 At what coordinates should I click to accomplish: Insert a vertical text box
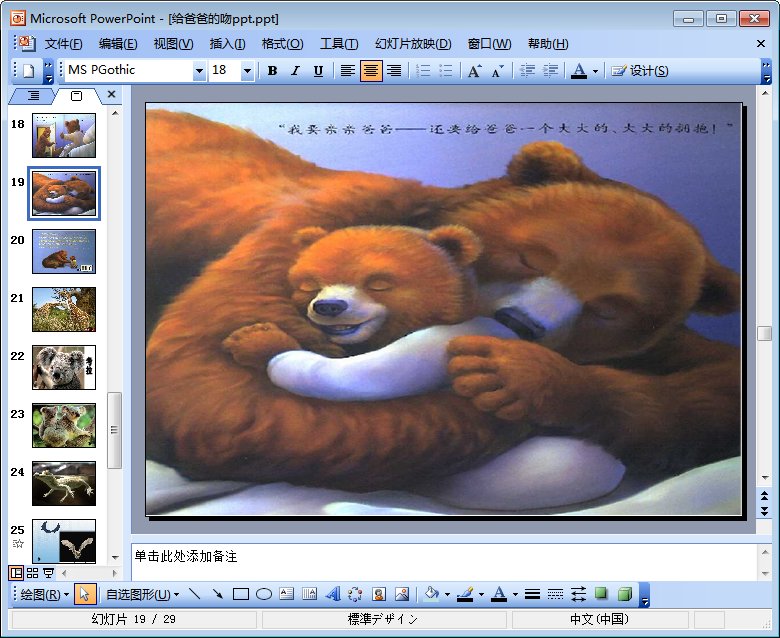click(x=309, y=594)
